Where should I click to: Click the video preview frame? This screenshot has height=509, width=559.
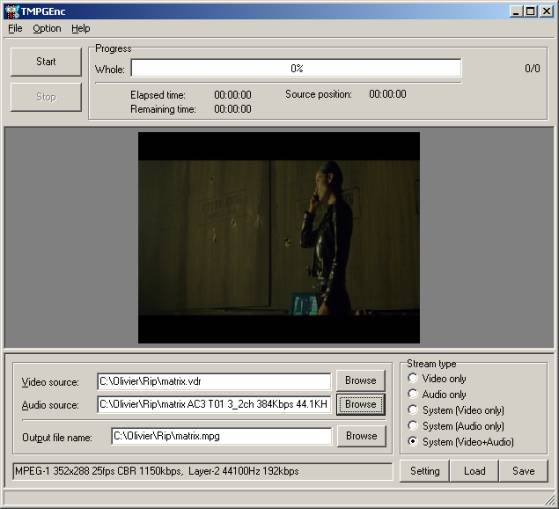click(279, 237)
